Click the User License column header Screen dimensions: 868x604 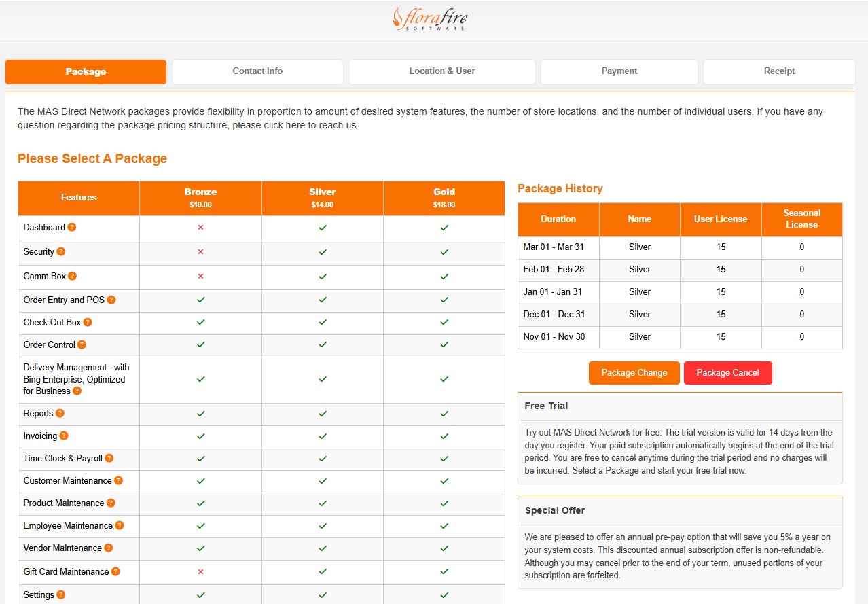tap(721, 219)
